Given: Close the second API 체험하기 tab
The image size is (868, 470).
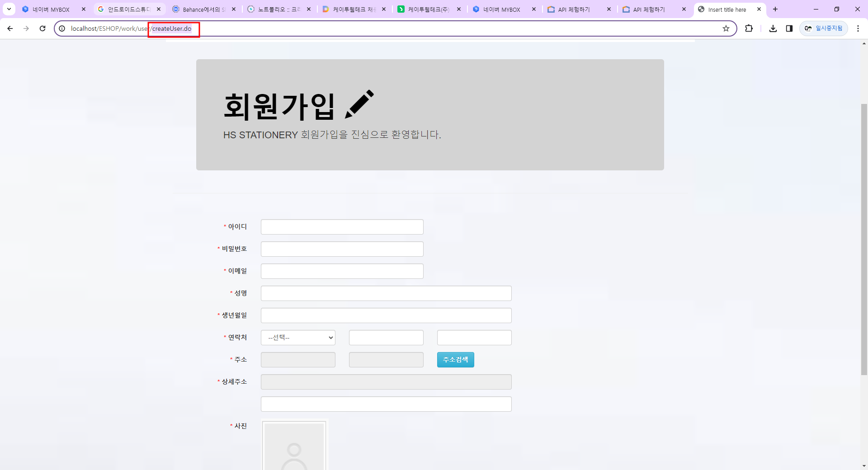Looking at the screenshot, I should (684, 9).
